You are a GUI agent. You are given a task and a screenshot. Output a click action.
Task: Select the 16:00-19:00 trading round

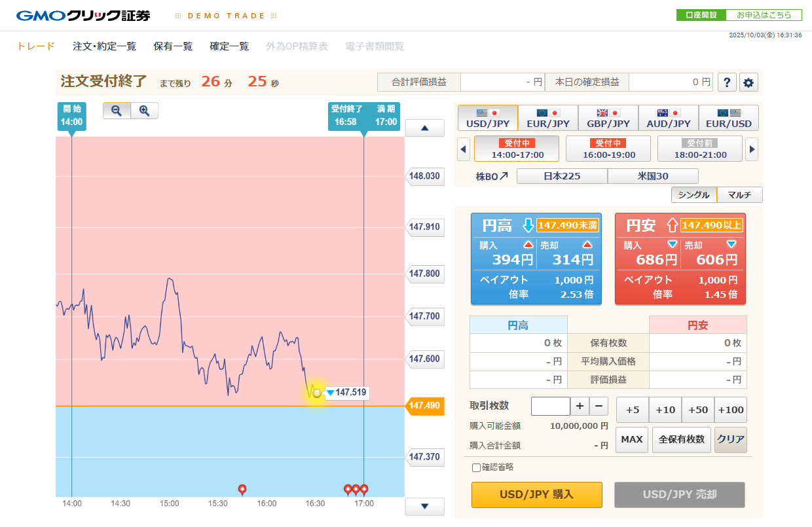[608, 149]
